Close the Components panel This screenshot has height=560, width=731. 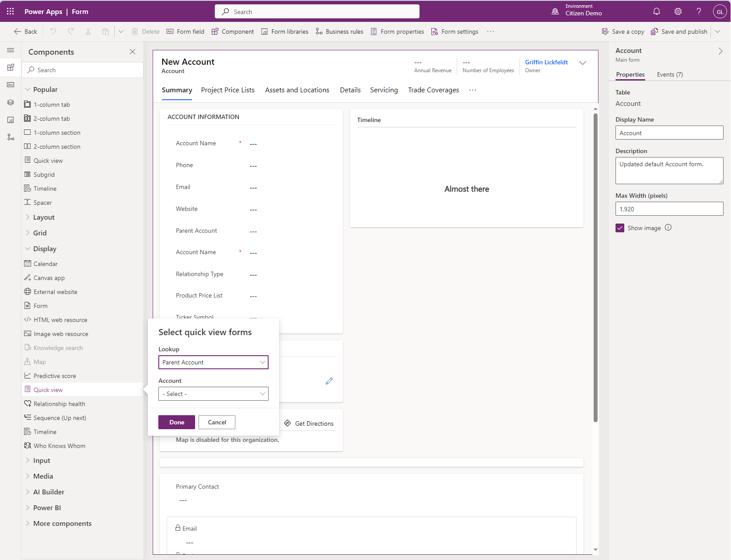click(133, 52)
